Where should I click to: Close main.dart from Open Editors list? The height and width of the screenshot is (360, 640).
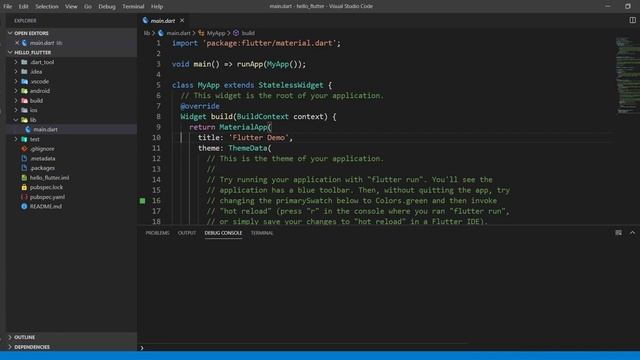pos(17,43)
